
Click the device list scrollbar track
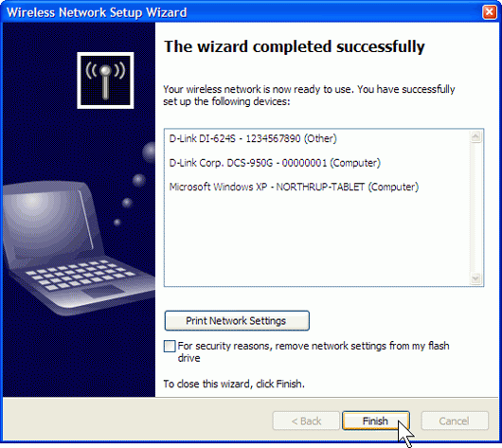tap(475, 207)
